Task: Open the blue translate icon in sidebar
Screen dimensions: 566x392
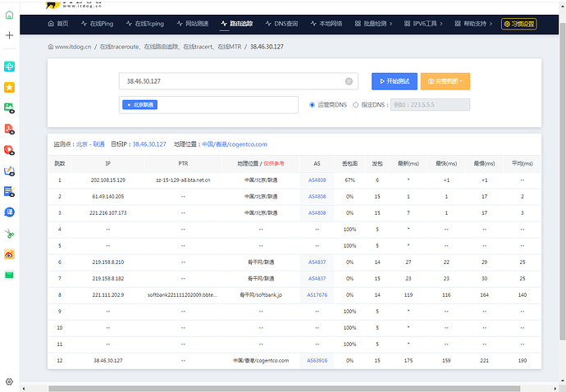Action: coord(9,212)
